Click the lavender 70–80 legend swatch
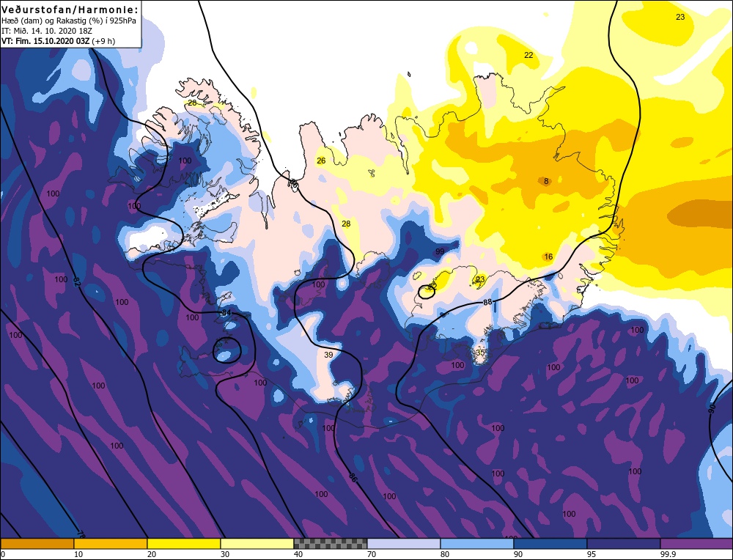The height and width of the screenshot is (560, 733). tap(403, 544)
